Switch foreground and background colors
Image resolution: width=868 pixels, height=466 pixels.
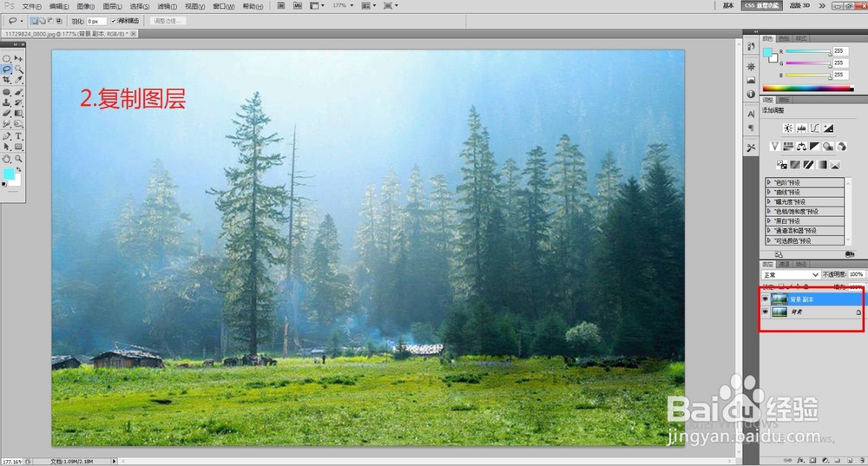(x=18, y=169)
